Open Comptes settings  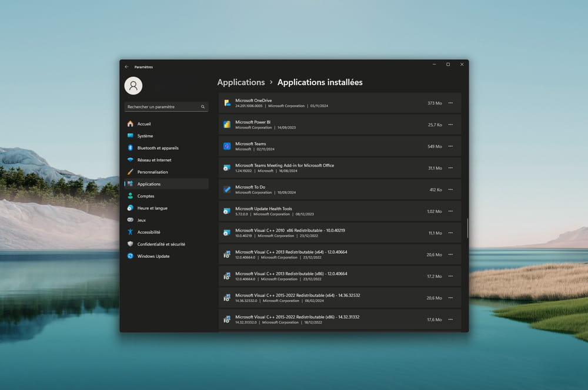click(166, 196)
